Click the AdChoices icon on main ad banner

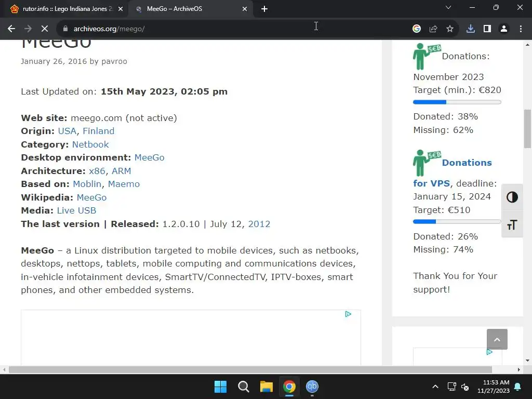click(348, 314)
